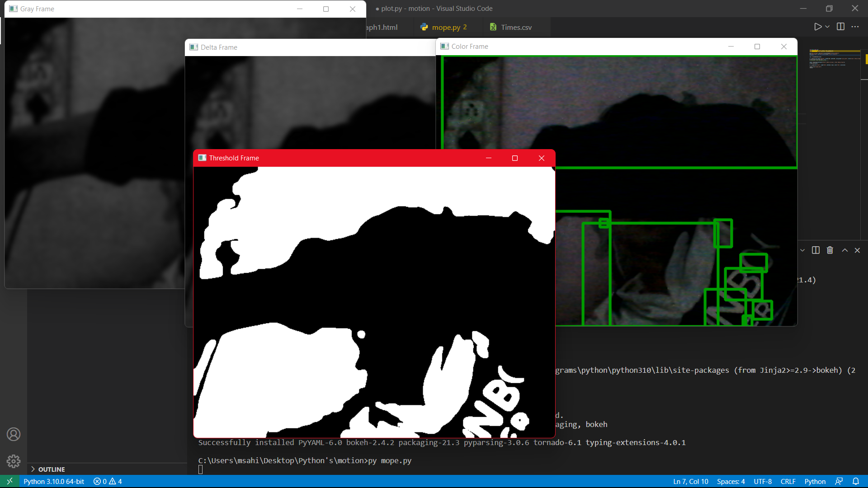Toggle maximize panel size chevron
This screenshot has height=488, width=868.
coord(844,250)
